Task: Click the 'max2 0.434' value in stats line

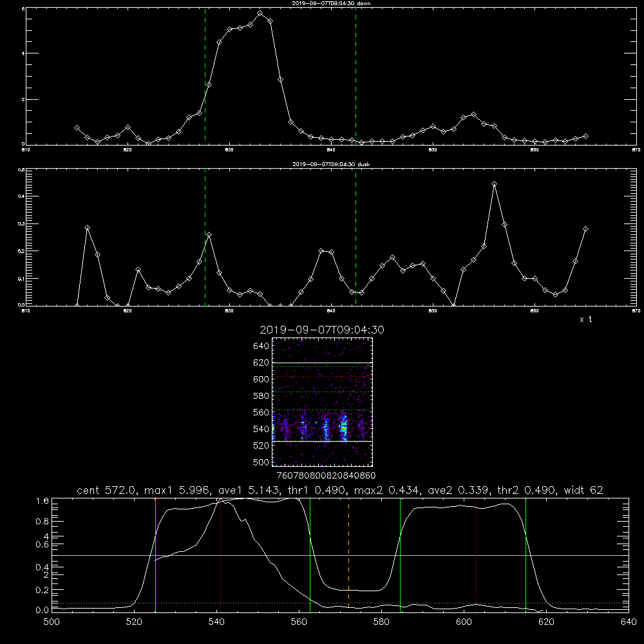Action: [x=386, y=490]
